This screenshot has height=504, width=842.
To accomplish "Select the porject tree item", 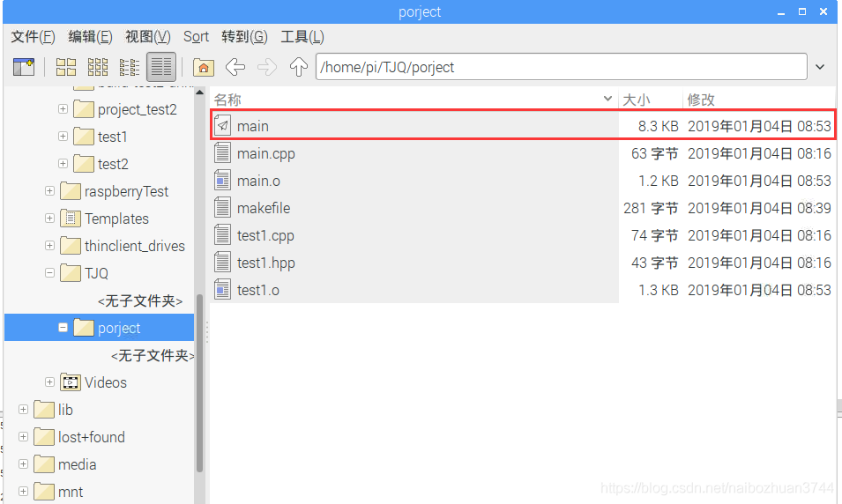I will pyautogui.click(x=99, y=328).
